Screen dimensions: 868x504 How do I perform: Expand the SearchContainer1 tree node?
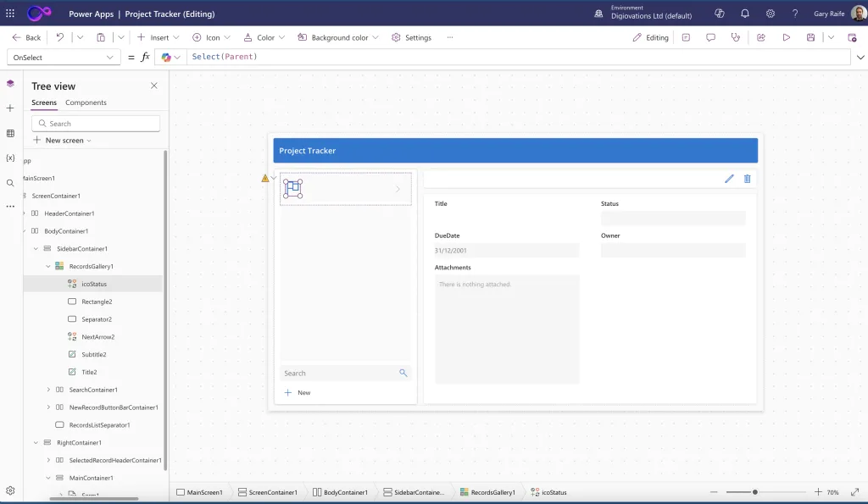(x=48, y=390)
